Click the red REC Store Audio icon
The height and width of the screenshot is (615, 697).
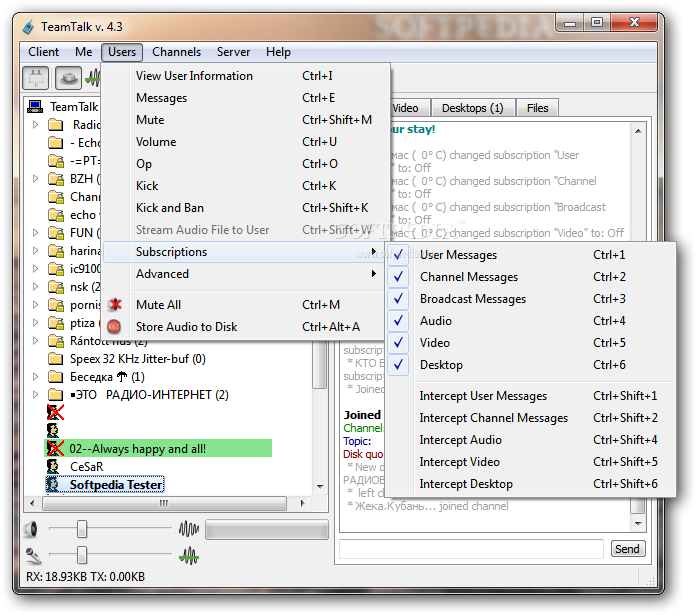116,327
